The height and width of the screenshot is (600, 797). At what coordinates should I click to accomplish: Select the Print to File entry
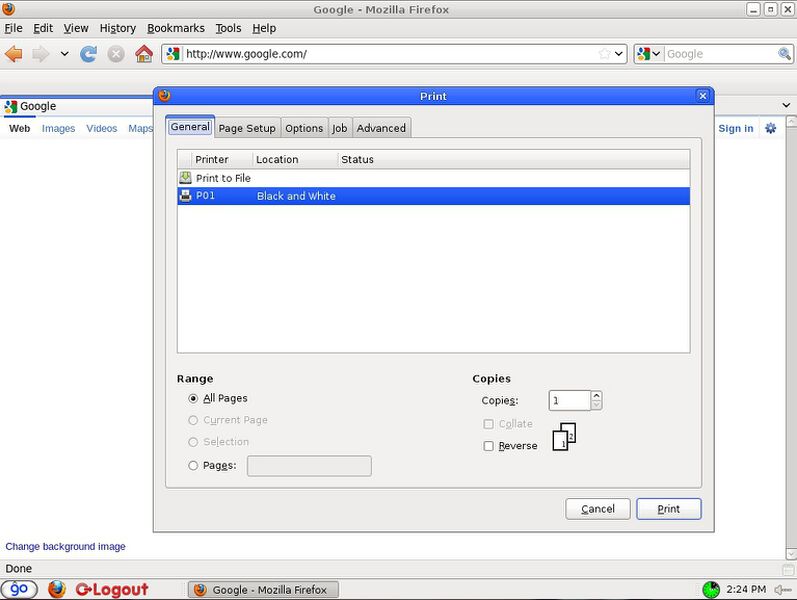tap(433, 178)
